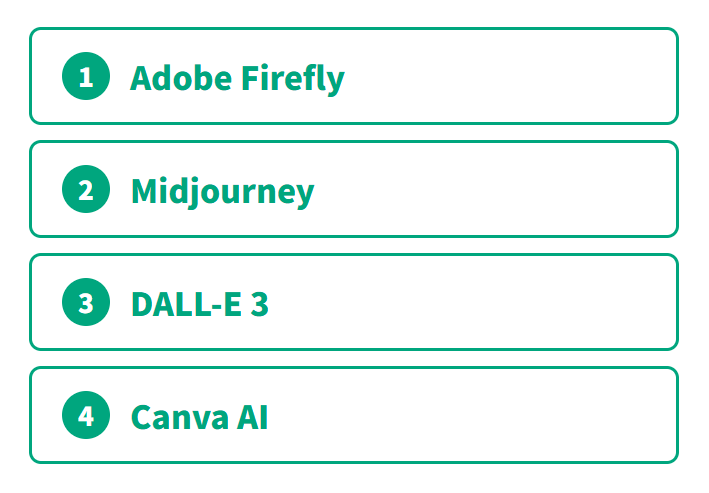Screen dimensions: 709x493
Task: Select the Midjourney option label
Action: point(222,190)
